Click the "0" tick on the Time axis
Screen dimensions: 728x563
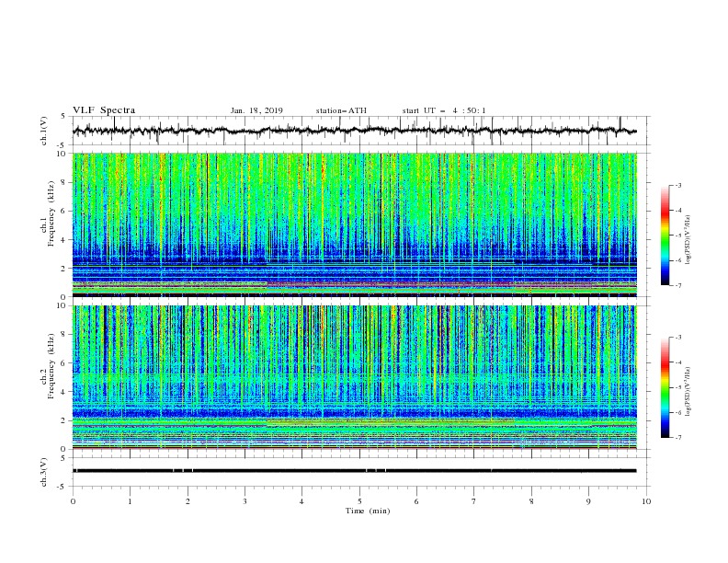coord(73,501)
